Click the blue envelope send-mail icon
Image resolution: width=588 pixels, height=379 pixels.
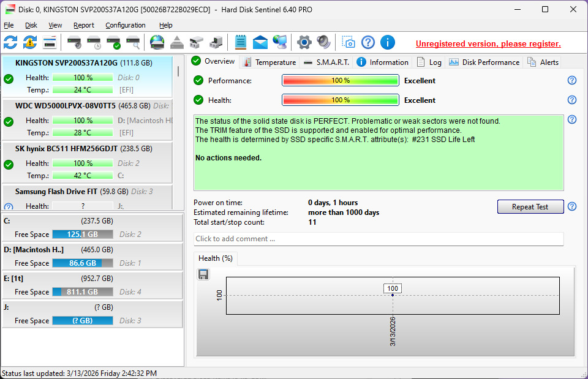(260, 42)
